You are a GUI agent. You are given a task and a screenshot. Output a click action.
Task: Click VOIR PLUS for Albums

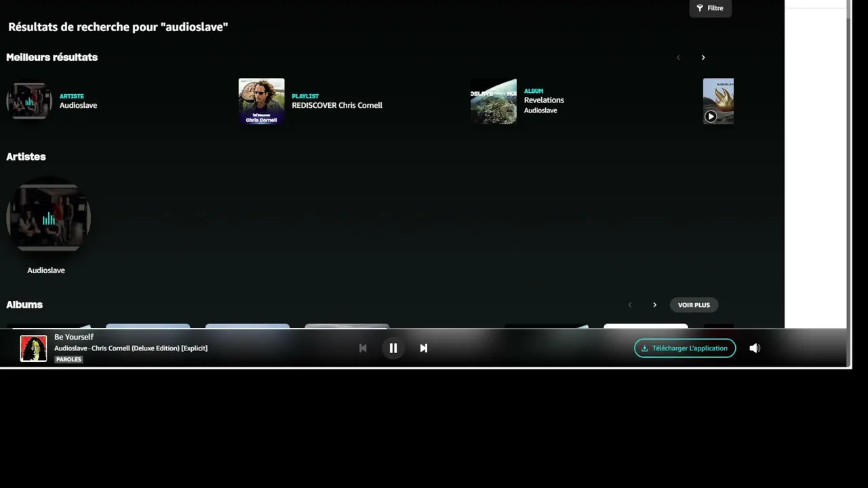[x=694, y=305]
